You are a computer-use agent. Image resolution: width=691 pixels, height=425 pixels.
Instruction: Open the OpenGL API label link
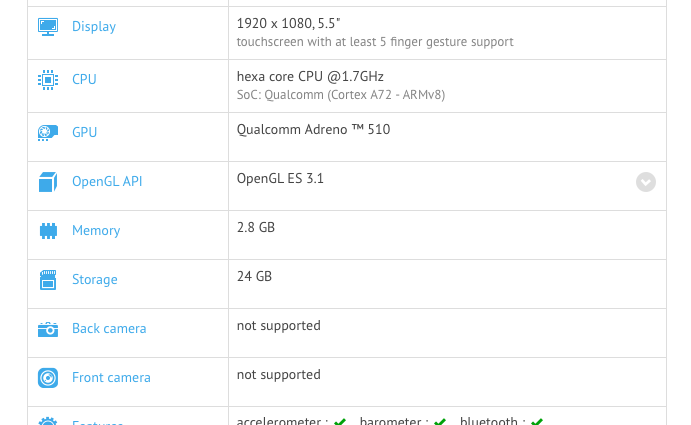point(107,182)
